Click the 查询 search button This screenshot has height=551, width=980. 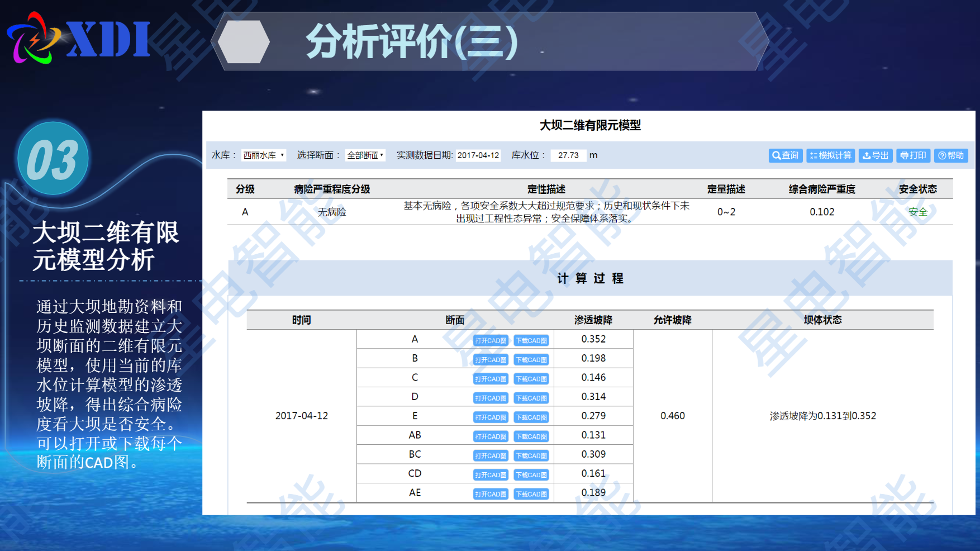786,155
